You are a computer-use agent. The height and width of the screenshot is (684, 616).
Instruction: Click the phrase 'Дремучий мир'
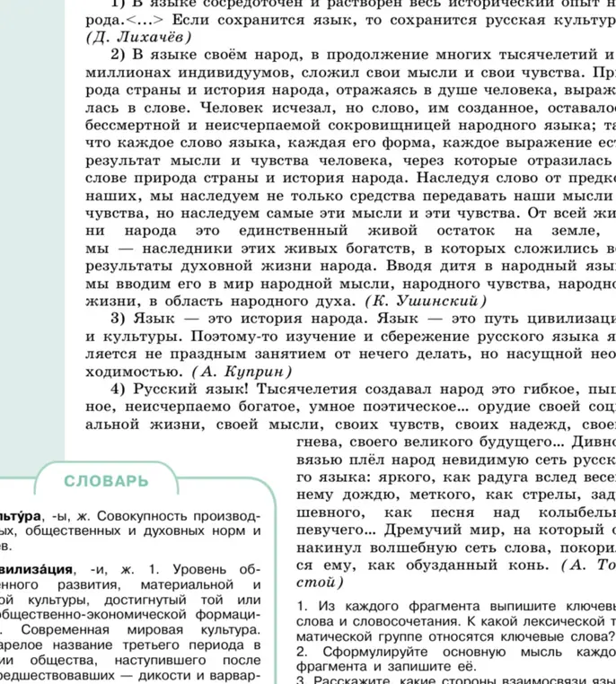[442, 530]
